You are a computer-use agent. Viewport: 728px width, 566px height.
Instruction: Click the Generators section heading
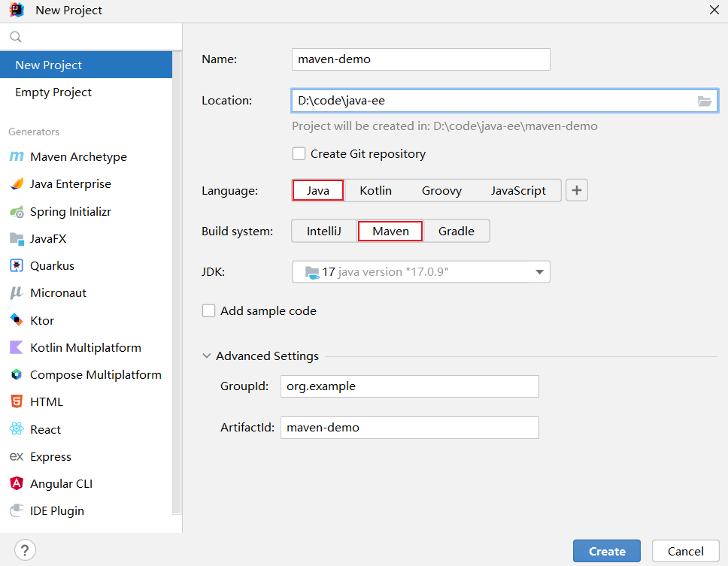pyautogui.click(x=34, y=132)
